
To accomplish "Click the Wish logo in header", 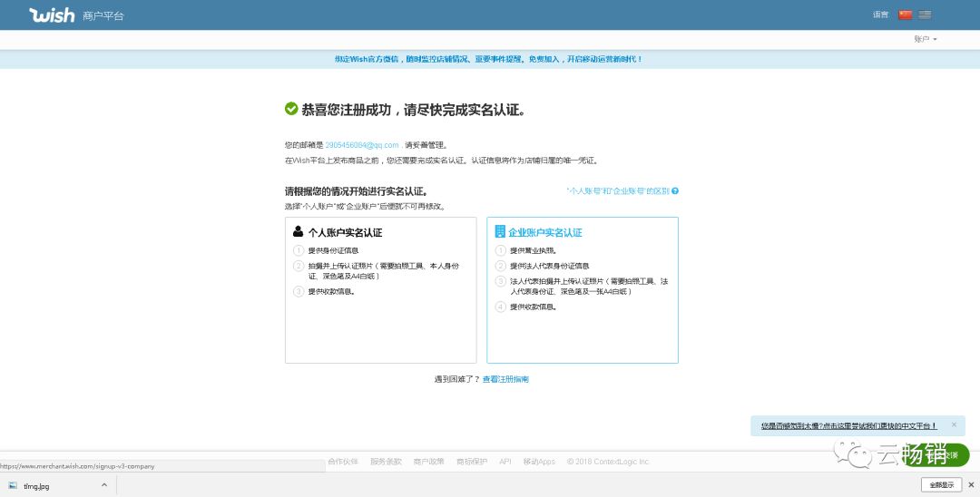I will click(x=51, y=15).
